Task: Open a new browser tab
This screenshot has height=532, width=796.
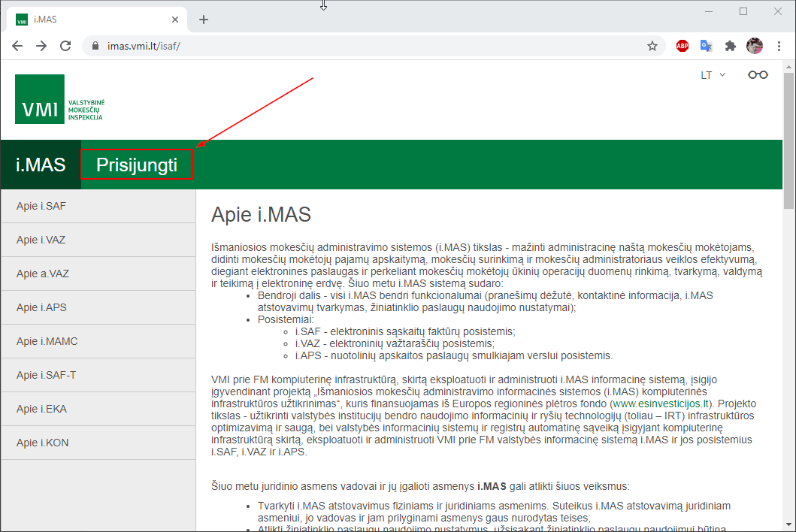Action: (204, 20)
